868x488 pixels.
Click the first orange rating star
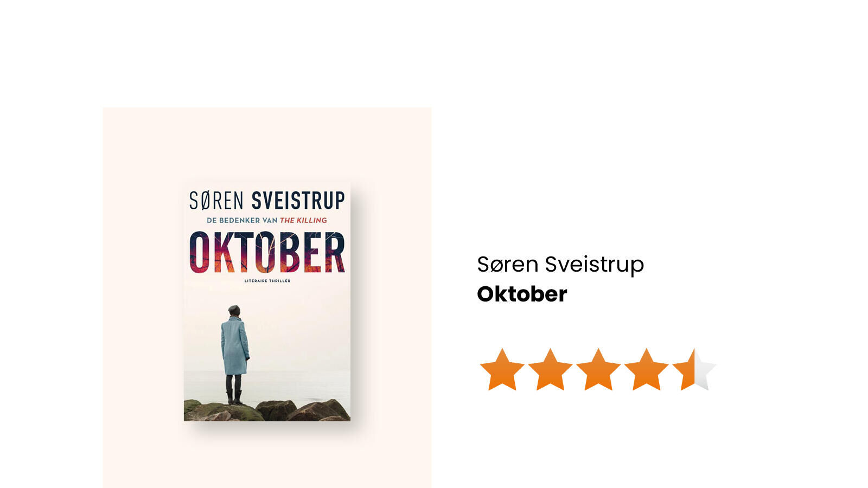click(502, 370)
